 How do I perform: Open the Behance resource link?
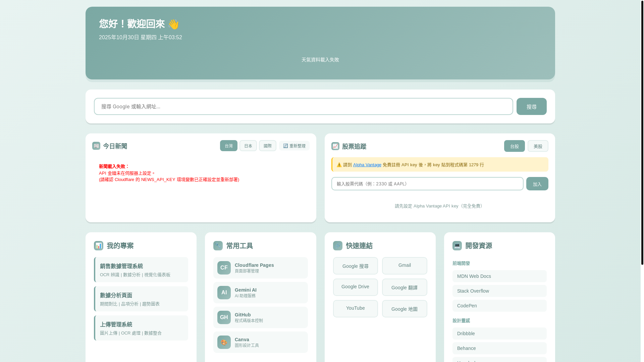(499, 348)
